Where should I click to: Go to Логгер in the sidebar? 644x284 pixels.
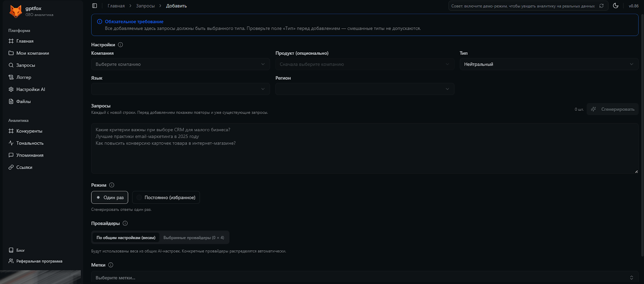[24, 77]
